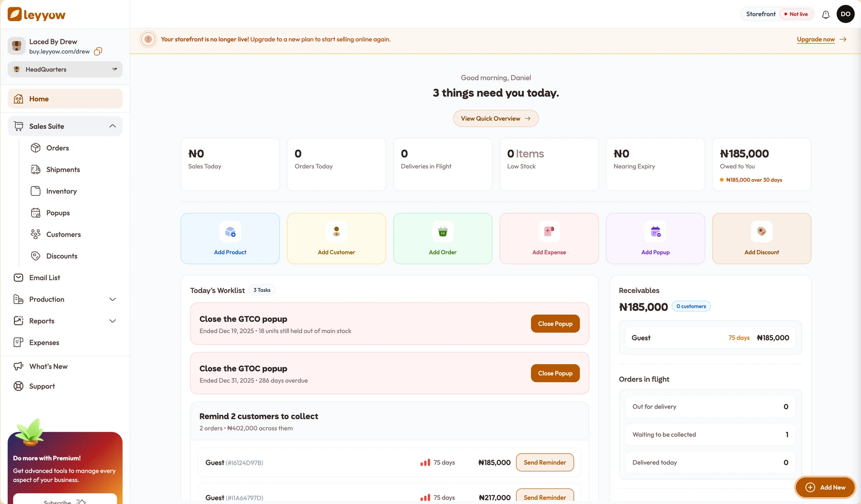This screenshot has width=861, height=504.
Task: Open Orders under Sales Suite
Action: point(58,148)
